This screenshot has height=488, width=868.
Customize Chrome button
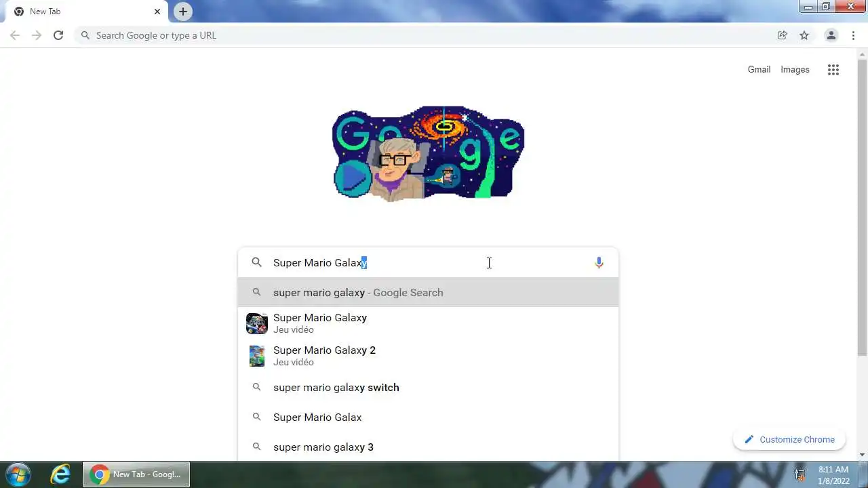789,439
